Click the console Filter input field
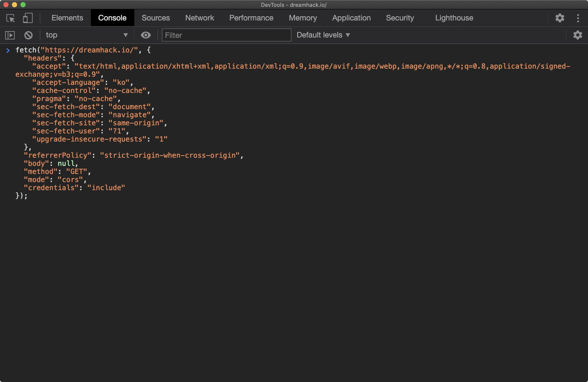588x382 pixels. pyautogui.click(x=226, y=35)
